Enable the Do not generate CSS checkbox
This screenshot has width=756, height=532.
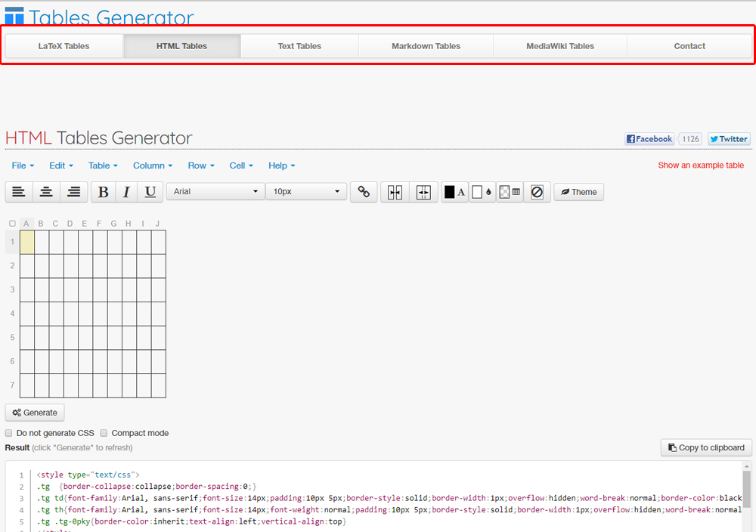click(x=8, y=433)
